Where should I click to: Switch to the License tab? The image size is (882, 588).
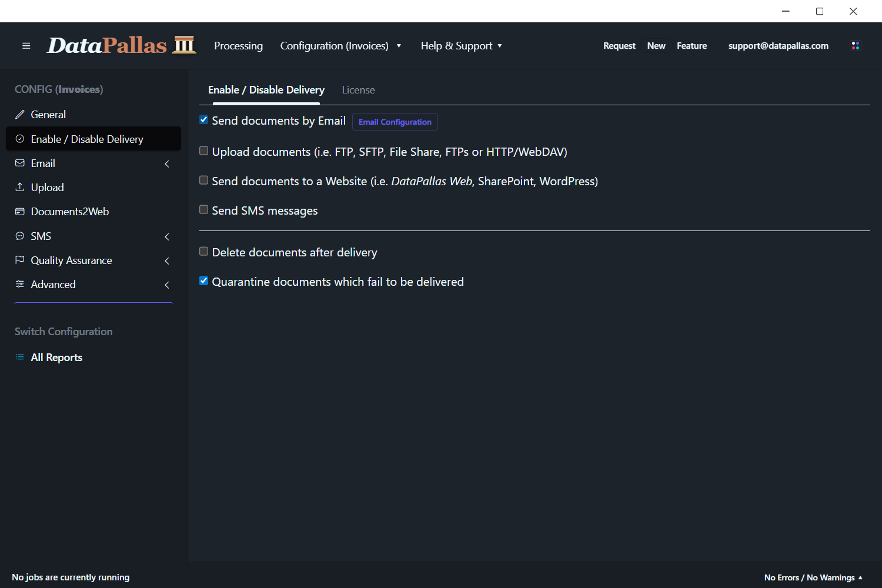pyautogui.click(x=358, y=90)
